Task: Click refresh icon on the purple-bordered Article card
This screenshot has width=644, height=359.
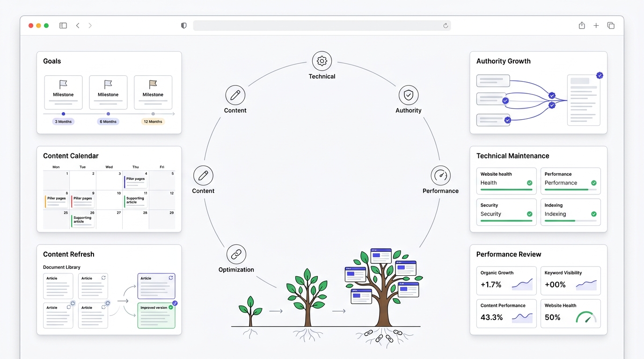Action: point(171,278)
